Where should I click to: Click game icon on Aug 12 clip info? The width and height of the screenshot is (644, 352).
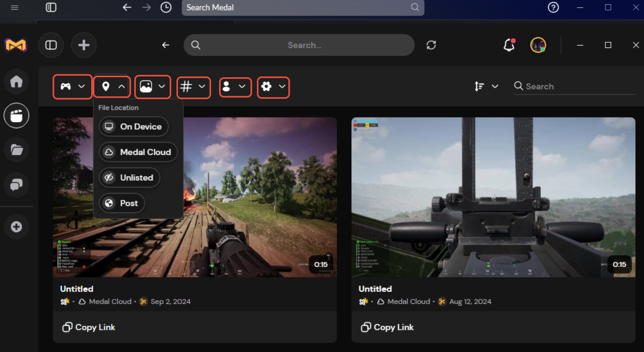(x=364, y=302)
